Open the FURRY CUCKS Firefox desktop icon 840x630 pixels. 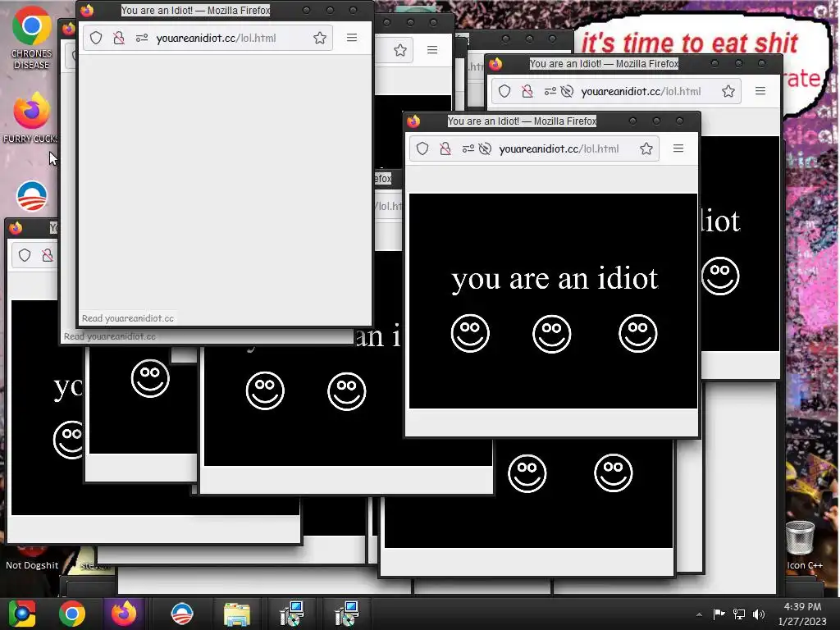tap(31, 118)
